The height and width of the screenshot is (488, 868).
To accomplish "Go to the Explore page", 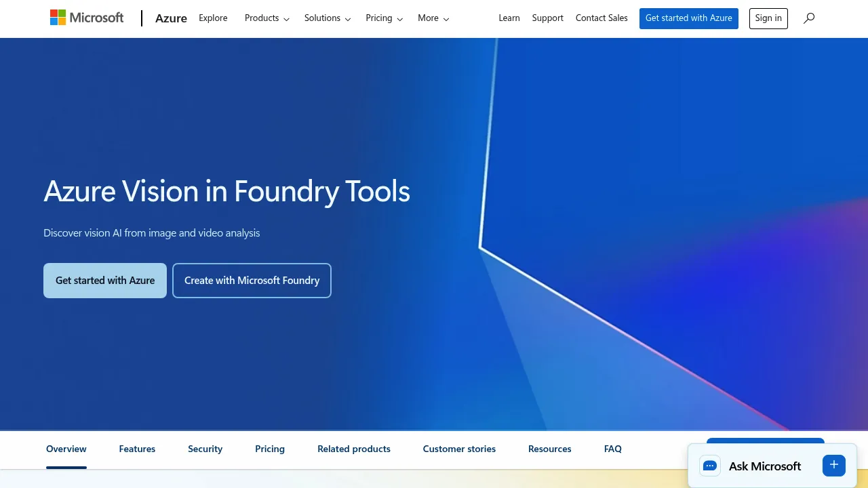I will pyautogui.click(x=213, y=18).
